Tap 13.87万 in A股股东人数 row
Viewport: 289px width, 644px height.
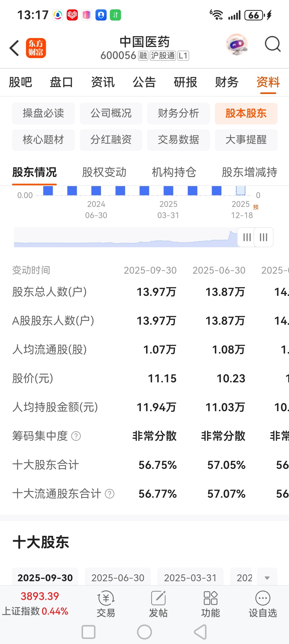point(225,321)
